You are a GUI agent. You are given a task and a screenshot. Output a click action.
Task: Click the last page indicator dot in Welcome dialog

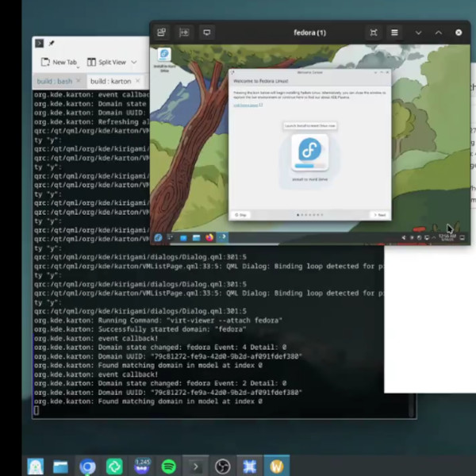pos(322,215)
